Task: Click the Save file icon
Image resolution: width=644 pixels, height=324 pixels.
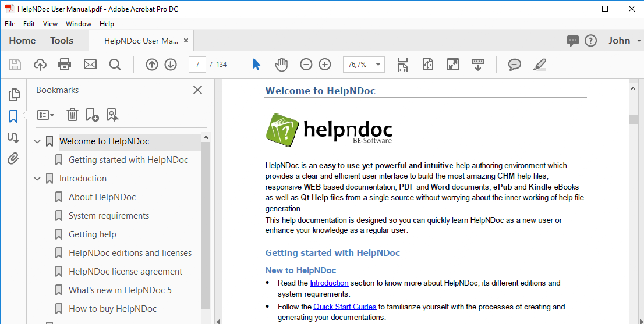Action: 15,65
